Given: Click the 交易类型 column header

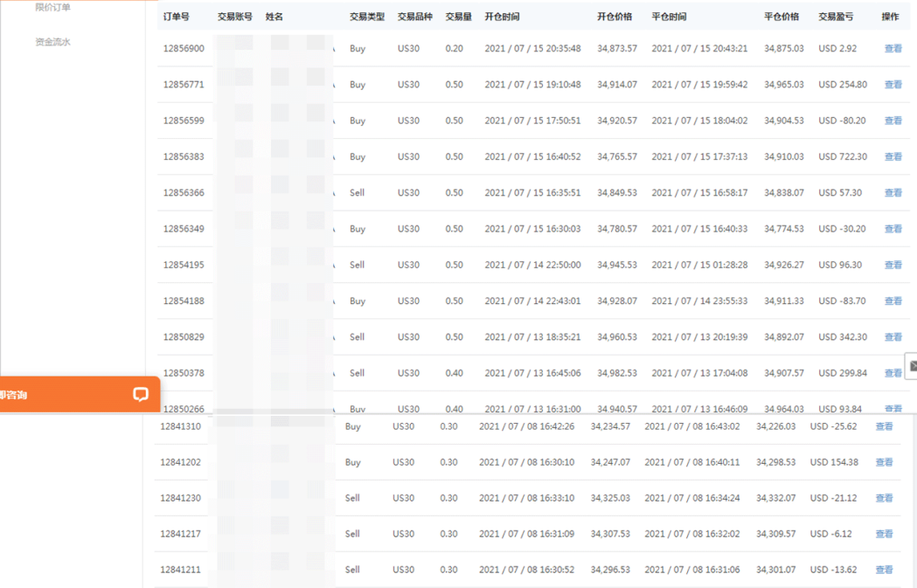Looking at the screenshot, I should [x=366, y=17].
